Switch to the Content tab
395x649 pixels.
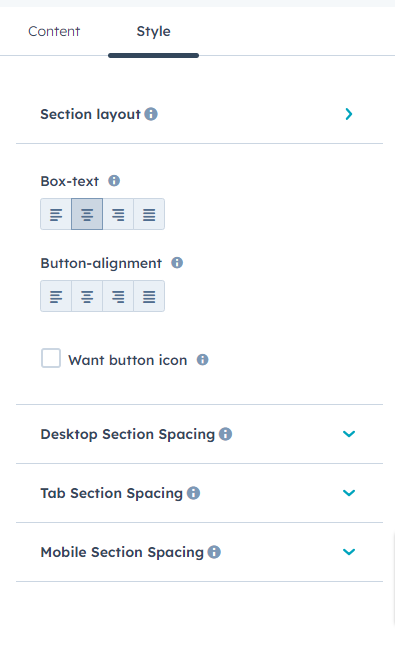pos(54,31)
